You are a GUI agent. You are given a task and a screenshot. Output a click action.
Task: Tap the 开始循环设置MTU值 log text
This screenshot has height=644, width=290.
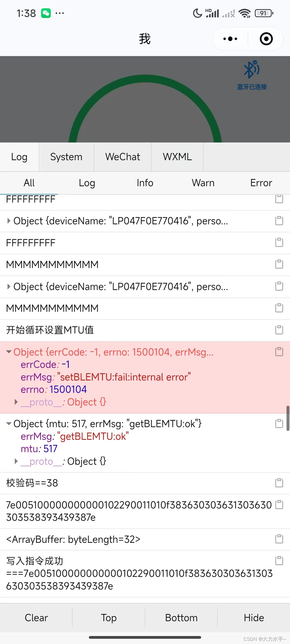50,330
